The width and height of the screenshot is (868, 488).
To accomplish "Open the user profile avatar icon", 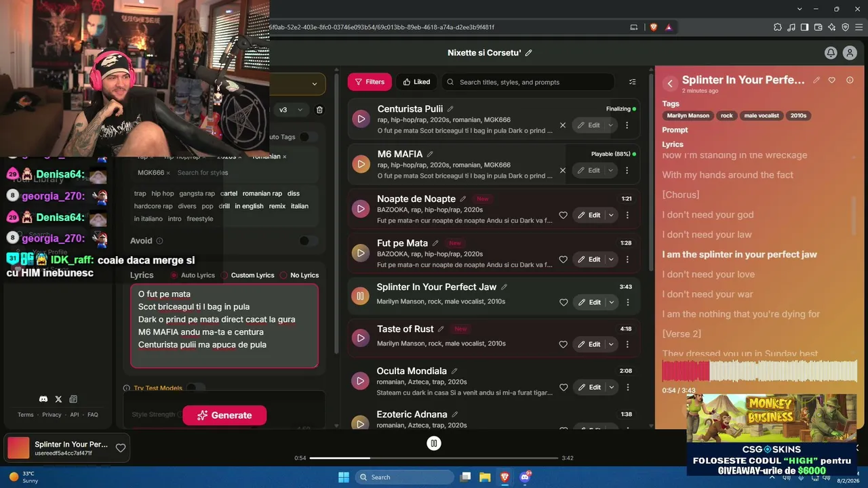I will point(850,53).
